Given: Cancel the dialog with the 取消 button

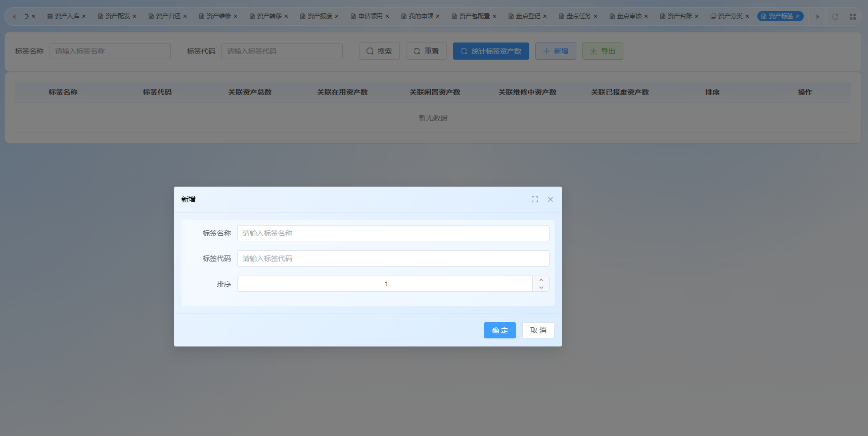Looking at the screenshot, I should 538,330.
